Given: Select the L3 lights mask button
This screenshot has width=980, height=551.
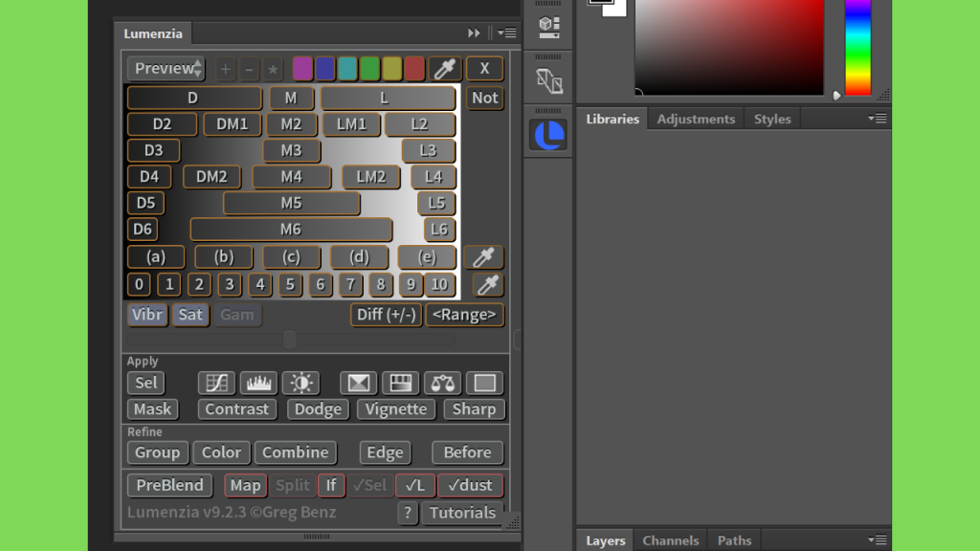Looking at the screenshot, I should (x=428, y=150).
